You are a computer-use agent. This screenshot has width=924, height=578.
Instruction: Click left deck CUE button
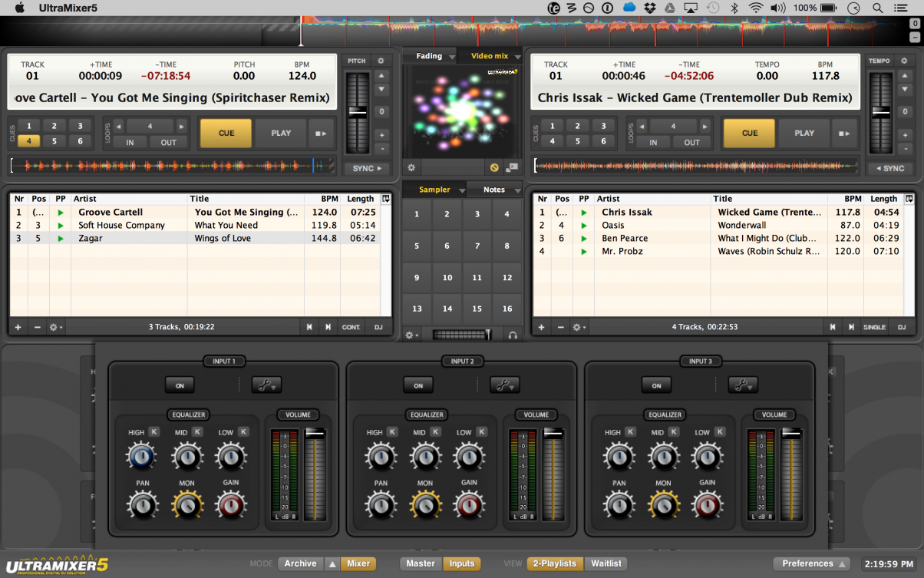point(226,133)
